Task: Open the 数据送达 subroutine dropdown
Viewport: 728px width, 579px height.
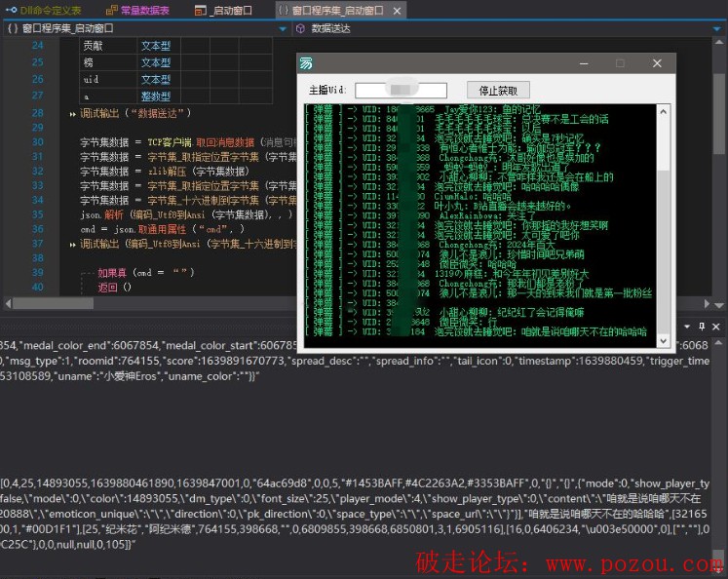Action: [x=717, y=29]
